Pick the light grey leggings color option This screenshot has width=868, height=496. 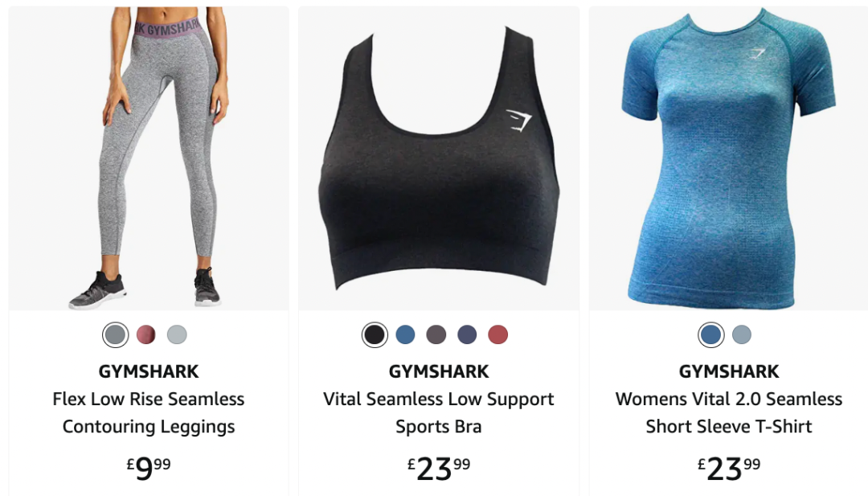(177, 335)
